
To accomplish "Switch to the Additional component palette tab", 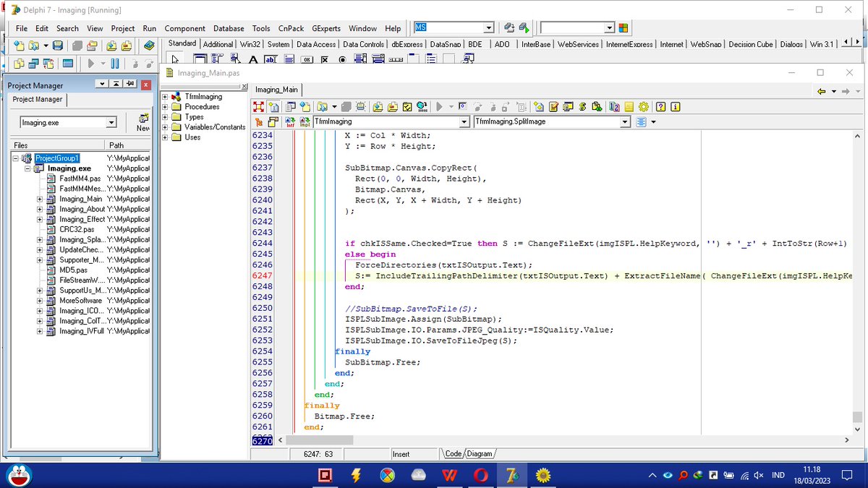I will click(x=218, y=44).
